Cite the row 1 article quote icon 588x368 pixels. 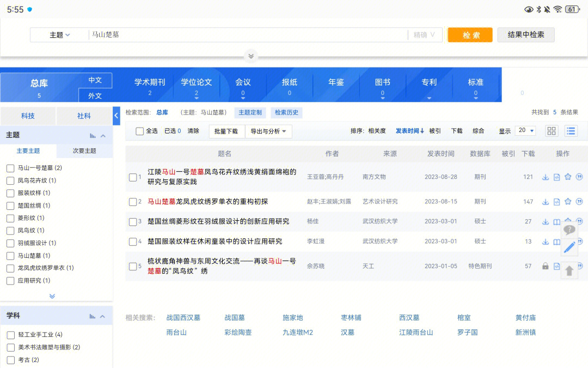pos(579,177)
